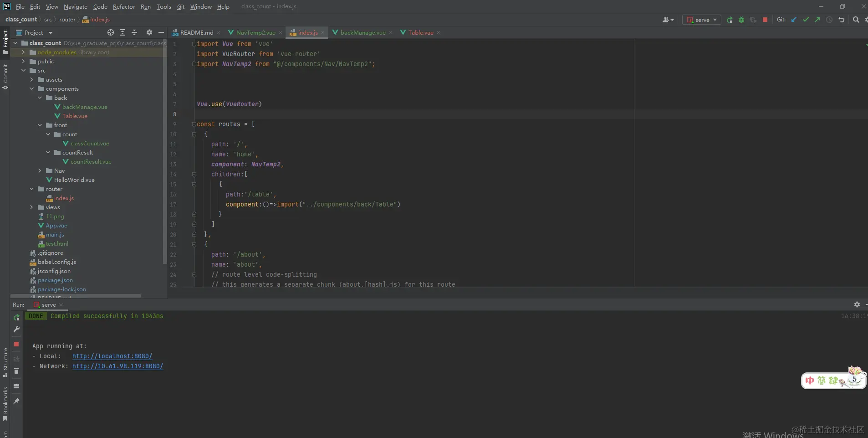Switch to the NavTemp2.vue tab
868x438 pixels.
(255, 33)
